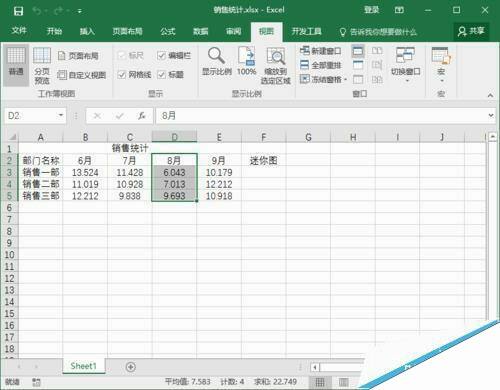500x390 pixels.
Task: Open 冻结窗格 freeze panes dropdown
Action: (x=323, y=79)
